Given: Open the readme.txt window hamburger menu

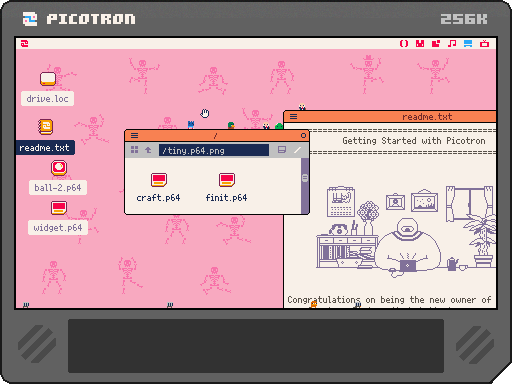Looking at the screenshot, I should coord(293,116).
